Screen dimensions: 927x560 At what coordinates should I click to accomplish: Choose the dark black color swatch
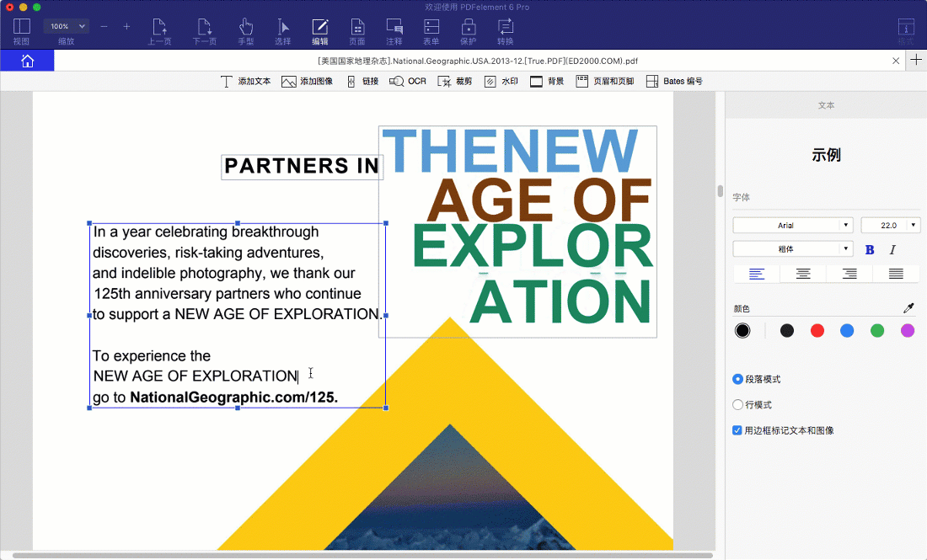pyautogui.click(x=787, y=330)
